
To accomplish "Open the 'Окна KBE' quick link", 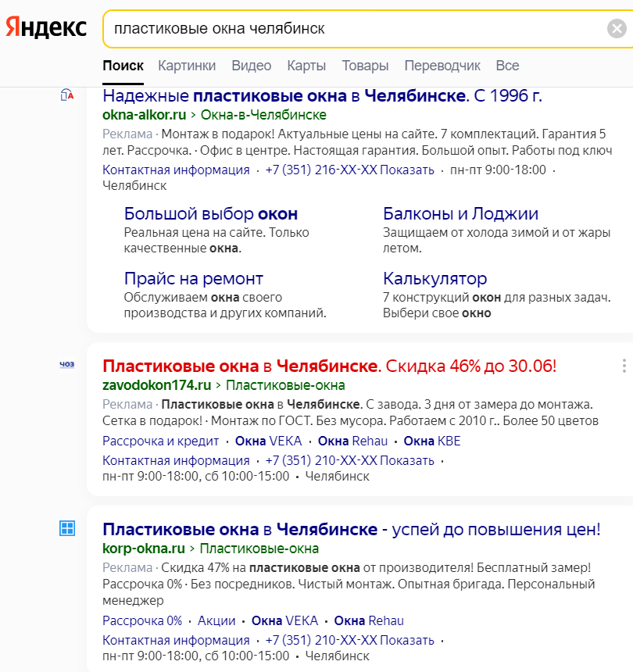I will point(432,441).
